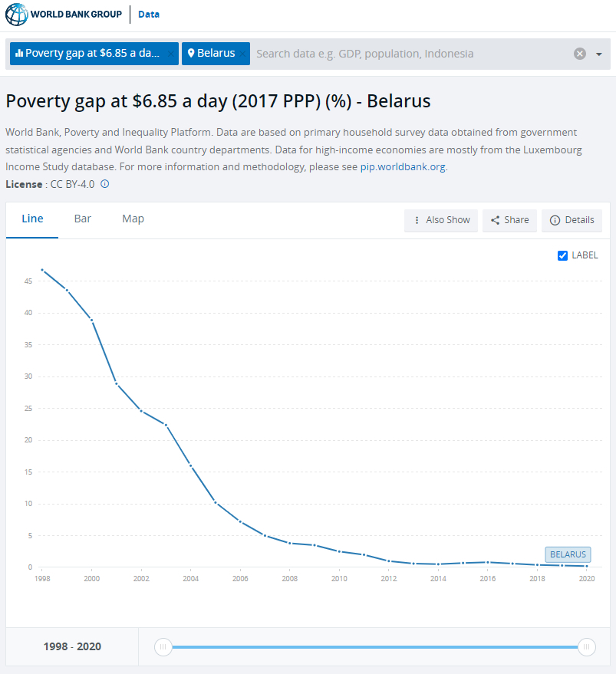Remove the Poverty gap indicator tag

(170, 54)
